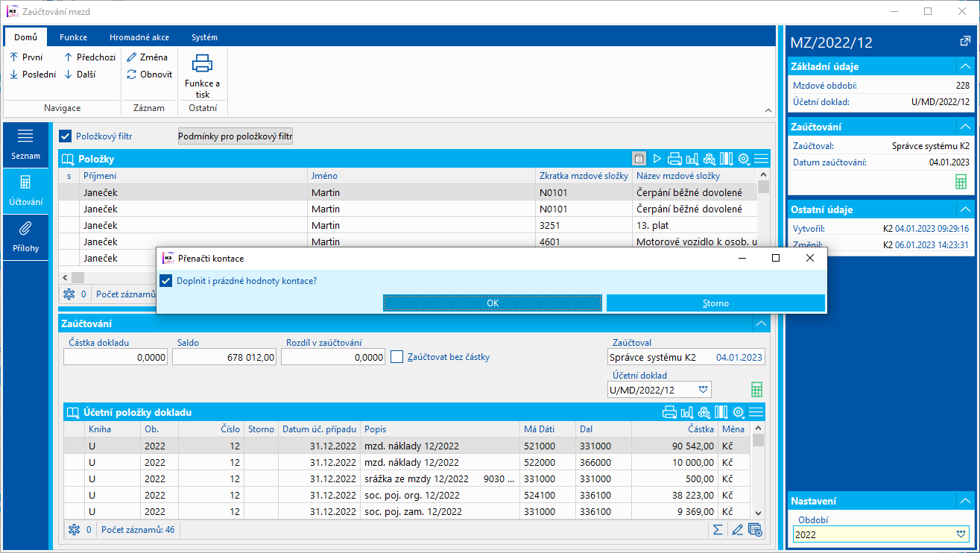Toggle form view icon in Položky header
Viewport: 980px width, 553px height.
point(639,159)
